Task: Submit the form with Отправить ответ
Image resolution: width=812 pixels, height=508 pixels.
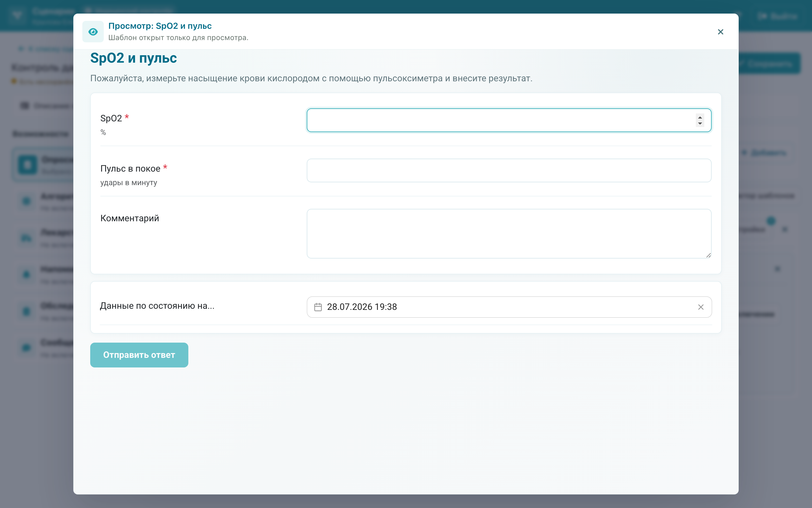Action: pos(139,355)
